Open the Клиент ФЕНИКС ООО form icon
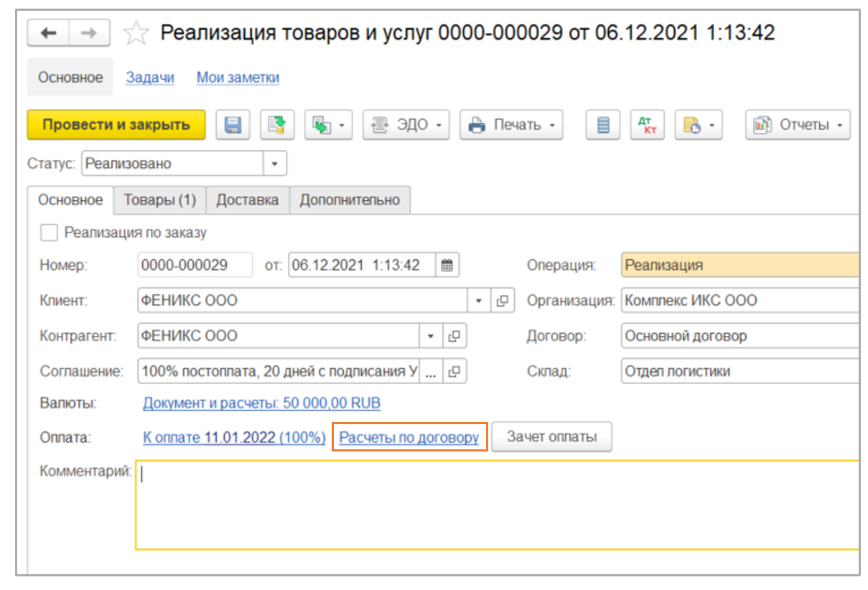 pyautogui.click(x=503, y=301)
